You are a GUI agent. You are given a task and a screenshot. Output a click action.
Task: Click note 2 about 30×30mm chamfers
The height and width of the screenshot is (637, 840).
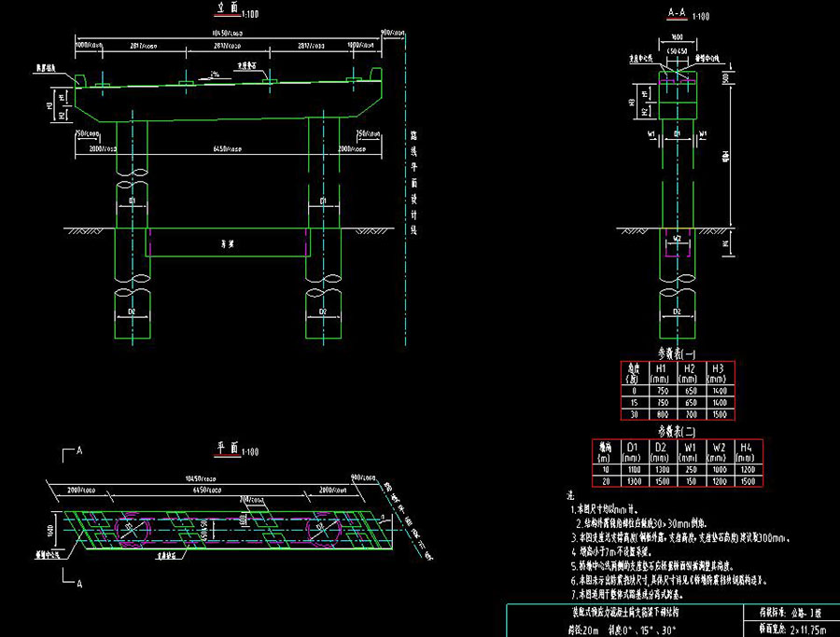point(642,523)
